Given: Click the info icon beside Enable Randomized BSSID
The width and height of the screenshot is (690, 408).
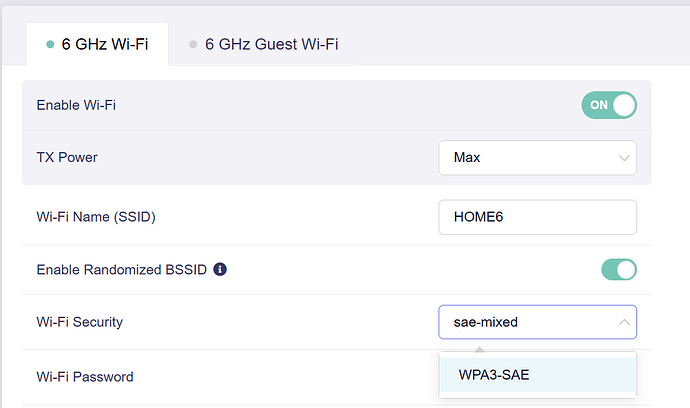Looking at the screenshot, I should tap(220, 269).
